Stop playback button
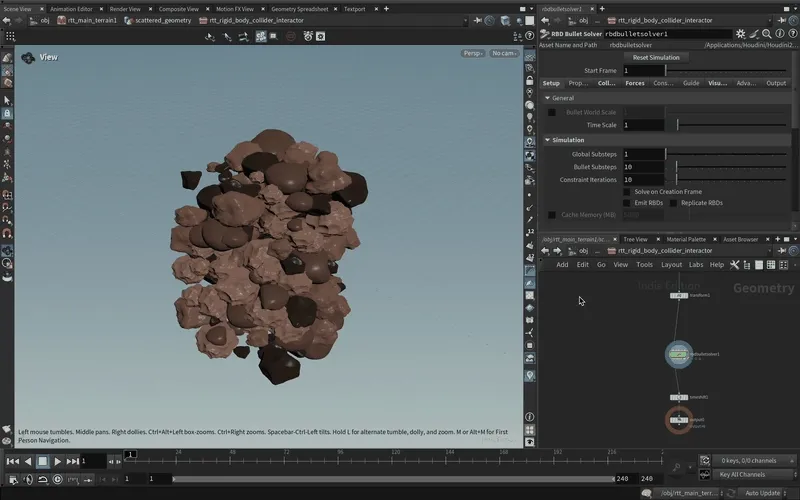The width and height of the screenshot is (800, 500). [43, 461]
